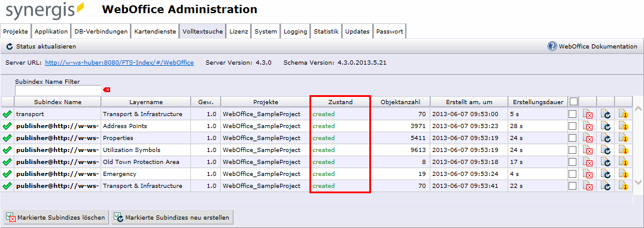Click the recreate icon in the Address Points row
Screen dimensions: 644x228
click(606, 126)
